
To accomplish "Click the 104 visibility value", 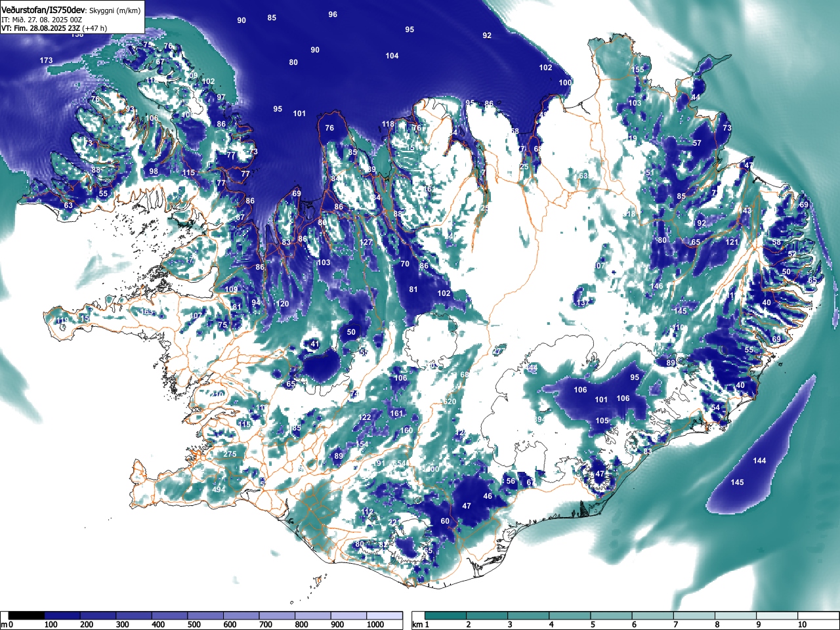I will tap(392, 56).
